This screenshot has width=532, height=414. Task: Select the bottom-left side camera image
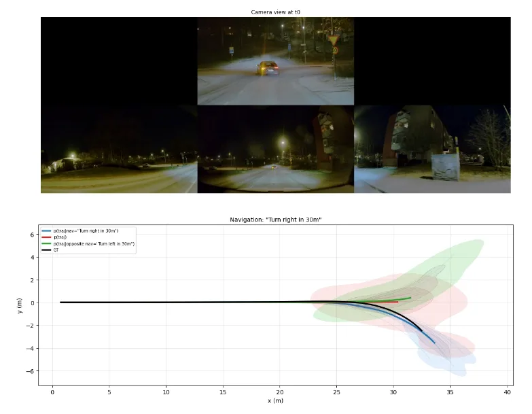(119, 149)
